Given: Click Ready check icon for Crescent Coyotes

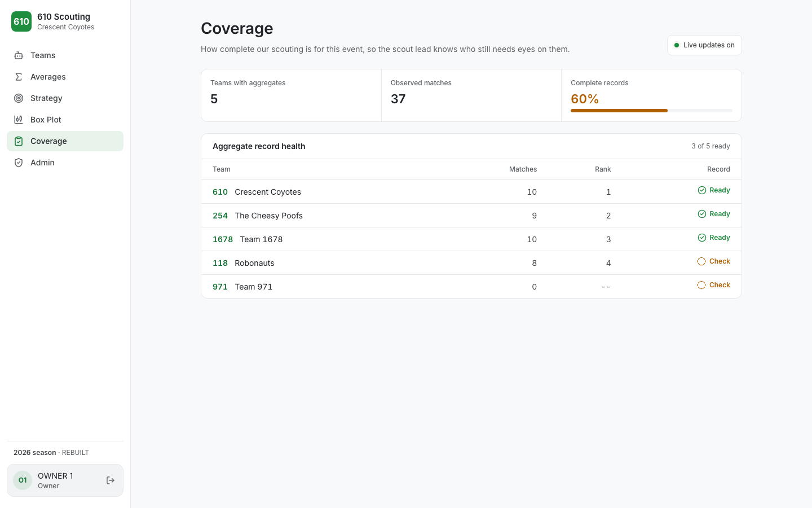Looking at the screenshot, I should tap(702, 190).
